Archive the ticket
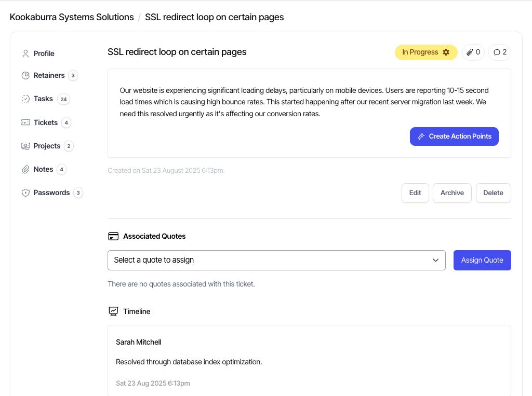The image size is (532, 396). tap(452, 193)
